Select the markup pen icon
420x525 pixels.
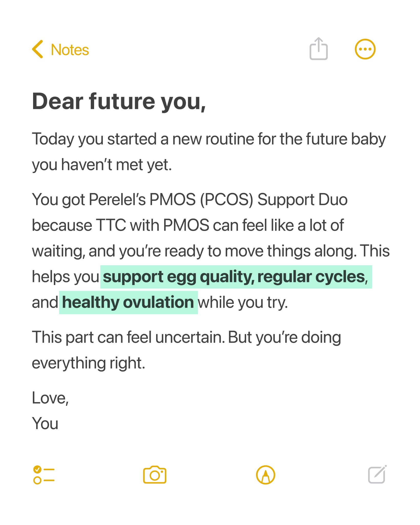click(x=266, y=475)
